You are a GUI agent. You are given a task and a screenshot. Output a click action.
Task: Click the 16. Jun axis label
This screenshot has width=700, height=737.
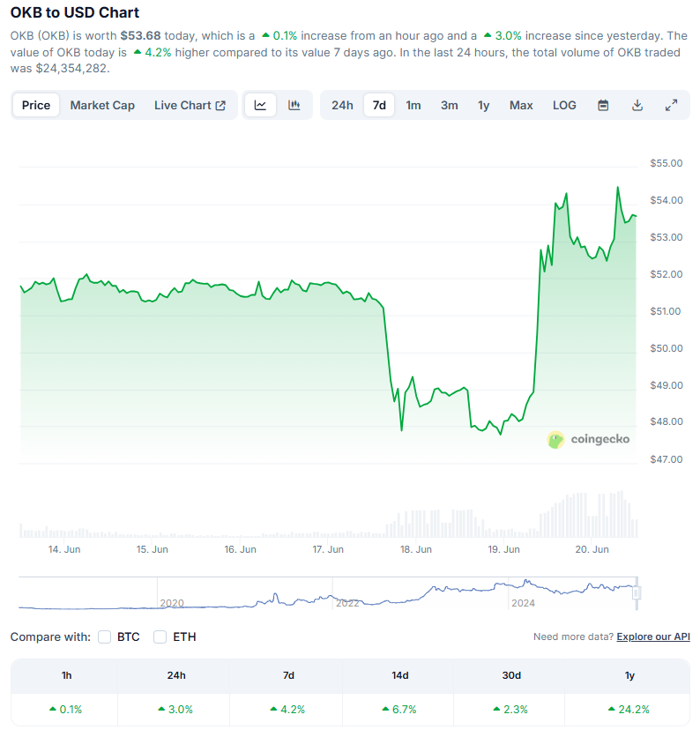240,549
